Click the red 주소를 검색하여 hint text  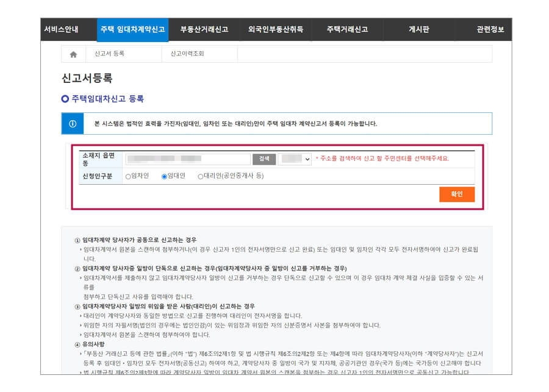click(x=382, y=159)
